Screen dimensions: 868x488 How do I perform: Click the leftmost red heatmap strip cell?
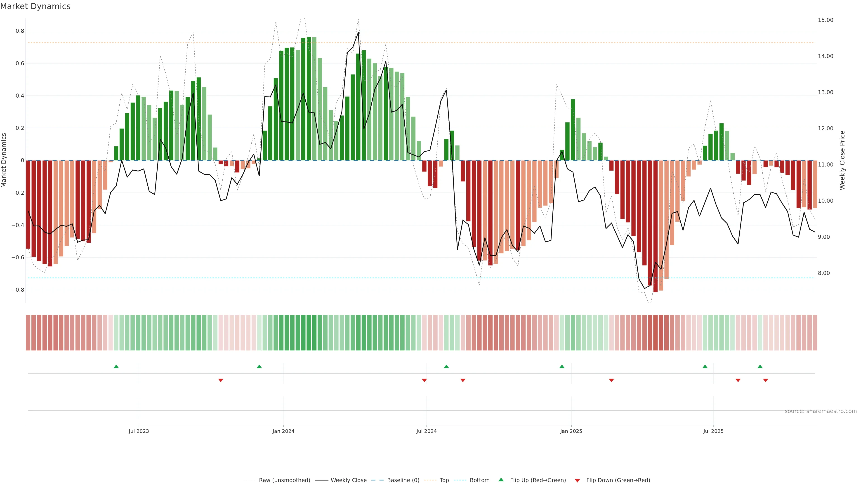[x=28, y=333]
